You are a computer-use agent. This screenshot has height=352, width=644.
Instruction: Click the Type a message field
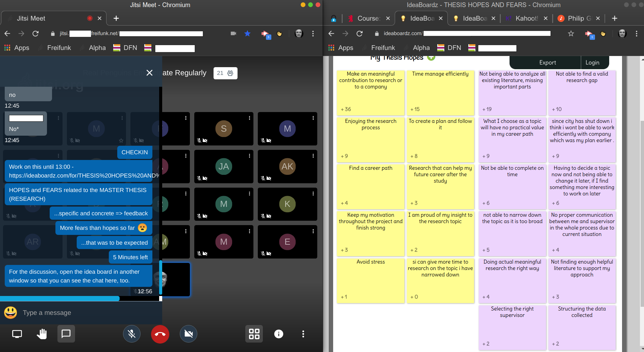tap(68, 313)
